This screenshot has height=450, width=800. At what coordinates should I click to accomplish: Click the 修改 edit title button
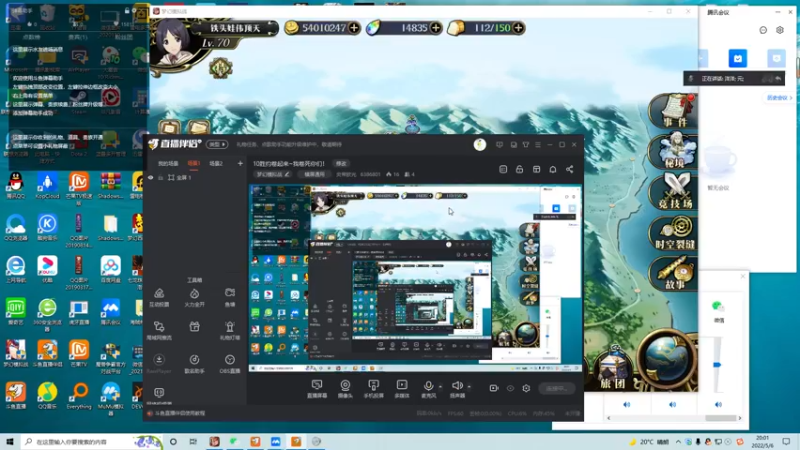tap(341, 163)
